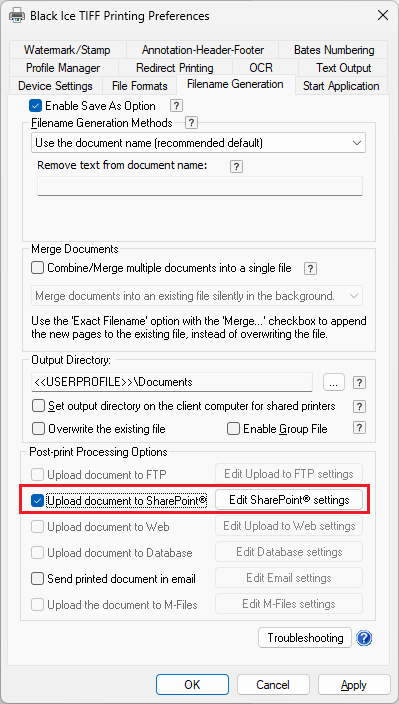Click the Remove text from document name field
399x704 pixels.
point(200,186)
